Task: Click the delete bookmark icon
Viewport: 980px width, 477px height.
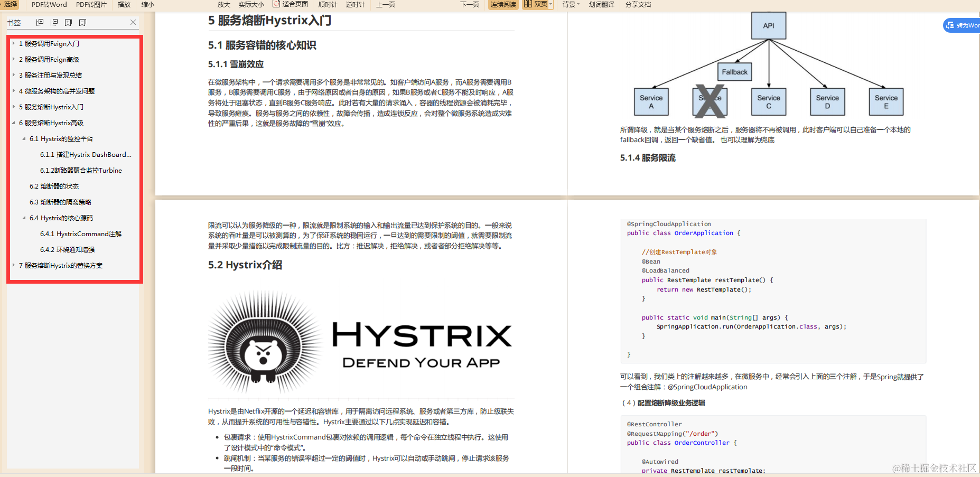Action: pos(82,22)
